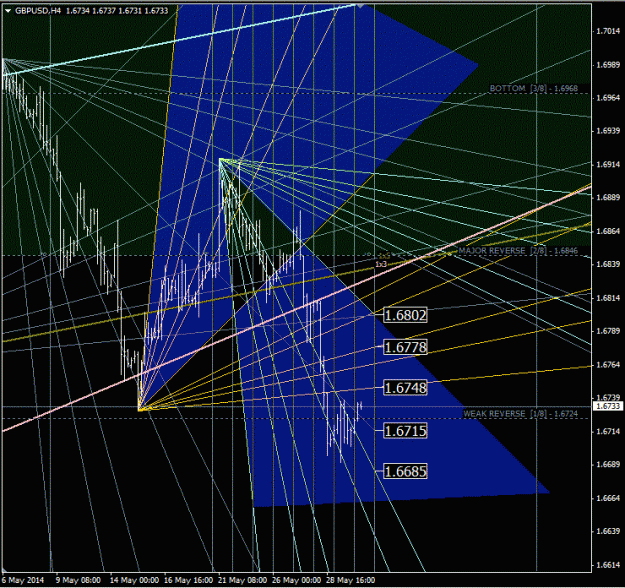Select the 1.6802 price level label
Screen dimensions: 625x588
pos(405,315)
